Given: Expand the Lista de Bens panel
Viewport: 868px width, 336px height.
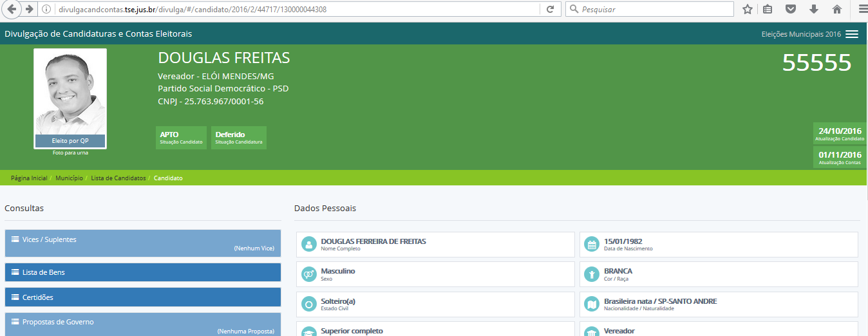Looking at the screenshot, I should pyautogui.click(x=143, y=272).
